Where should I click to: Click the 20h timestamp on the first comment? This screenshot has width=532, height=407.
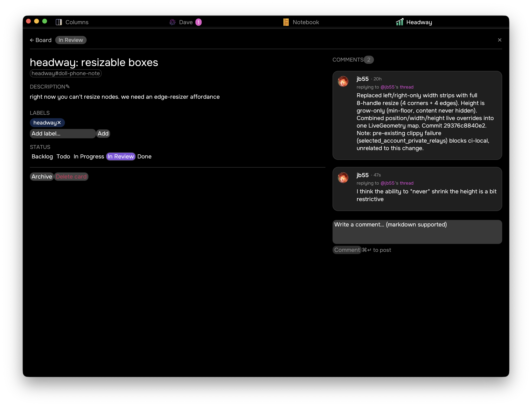(x=377, y=79)
